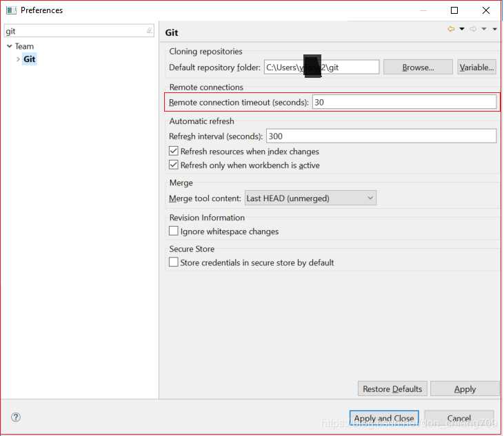
Task: Maximize the Preferences window
Action: point(454,10)
